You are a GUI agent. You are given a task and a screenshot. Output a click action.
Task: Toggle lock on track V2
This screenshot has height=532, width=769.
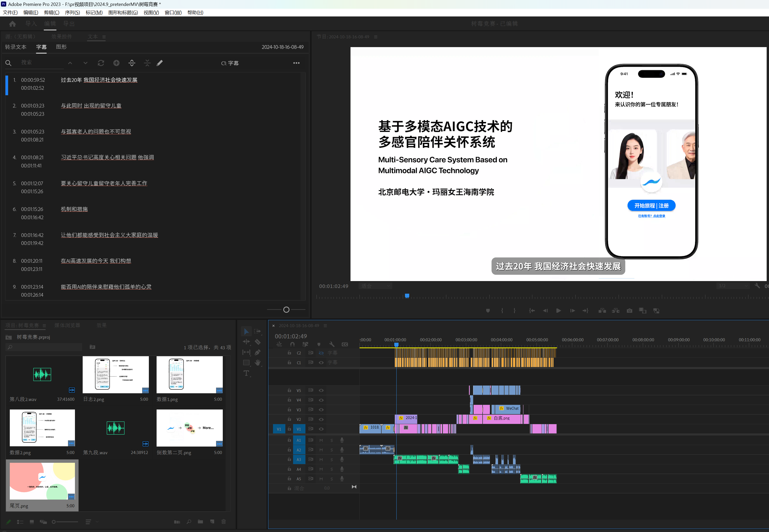289,419
